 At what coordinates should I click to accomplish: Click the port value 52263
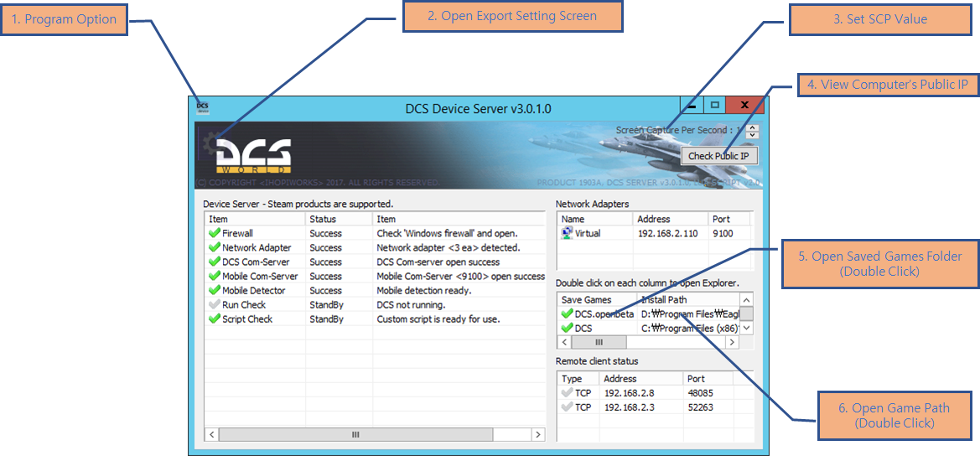pos(700,407)
